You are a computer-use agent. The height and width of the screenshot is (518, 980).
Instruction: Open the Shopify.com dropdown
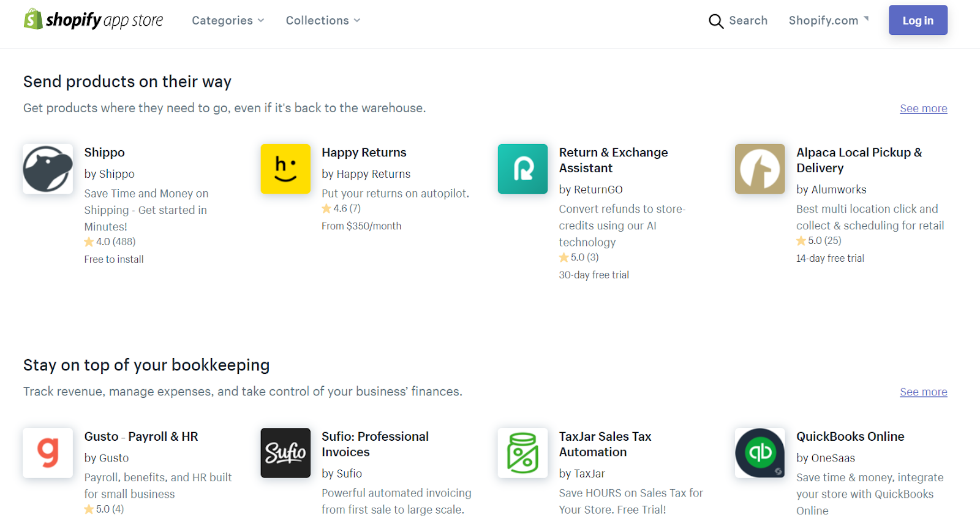click(x=828, y=20)
